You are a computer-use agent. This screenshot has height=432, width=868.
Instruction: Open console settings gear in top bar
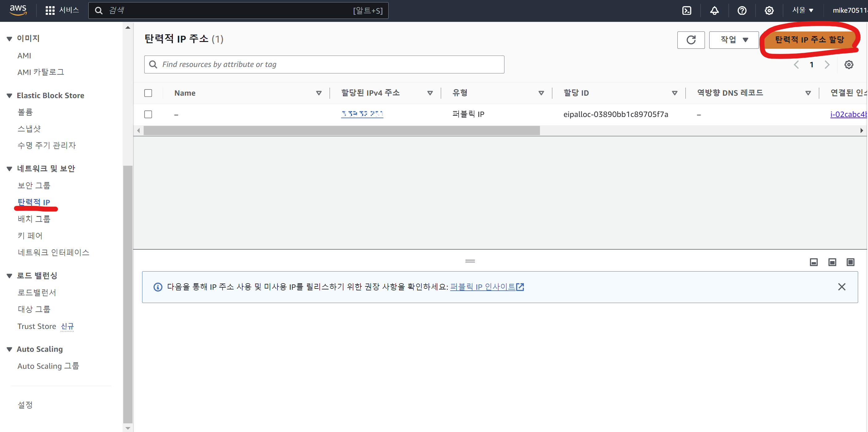[769, 11]
